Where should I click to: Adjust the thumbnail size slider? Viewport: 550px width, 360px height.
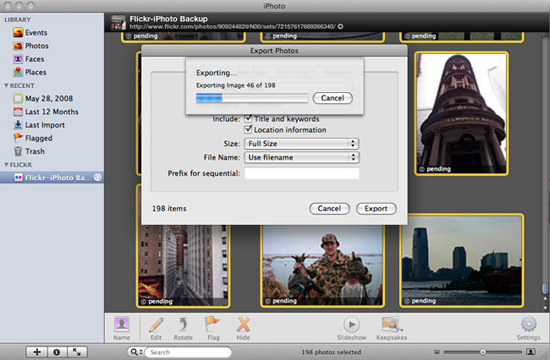pyautogui.click(x=483, y=352)
